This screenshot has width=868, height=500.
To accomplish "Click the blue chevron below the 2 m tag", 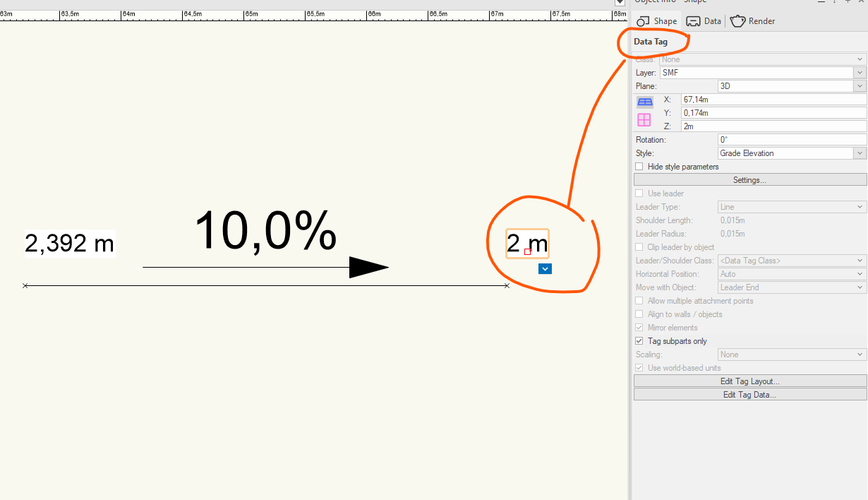I will coord(545,268).
